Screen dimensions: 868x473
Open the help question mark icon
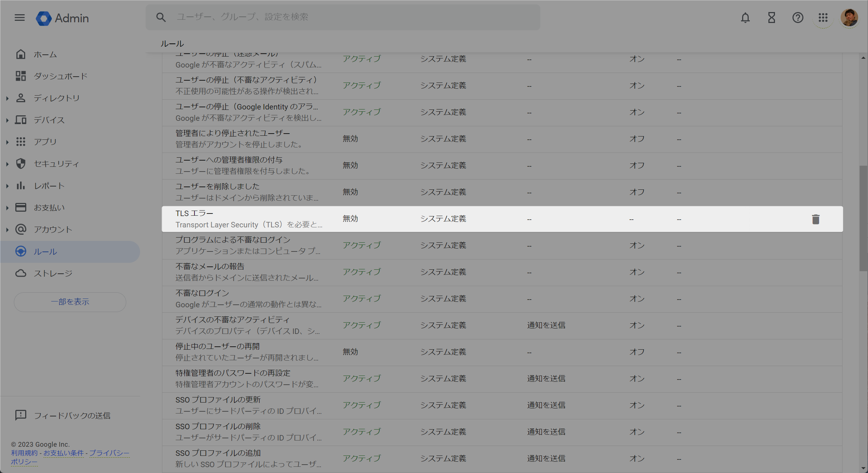[798, 18]
